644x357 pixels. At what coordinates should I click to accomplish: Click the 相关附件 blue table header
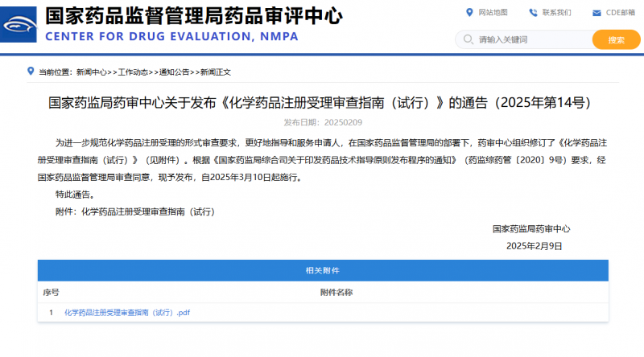coord(321,270)
